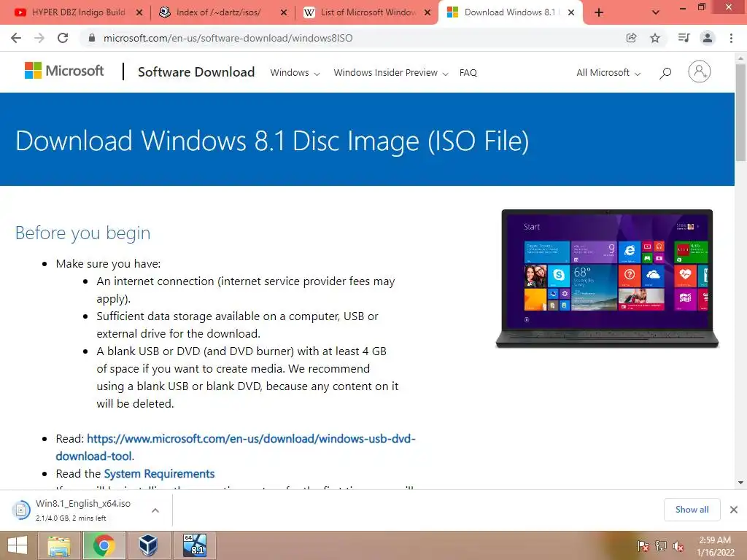This screenshot has width=747, height=560.
Task: Open the taskbar clock showing 2:59 AM
Action: pyautogui.click(x=715, y=546)
